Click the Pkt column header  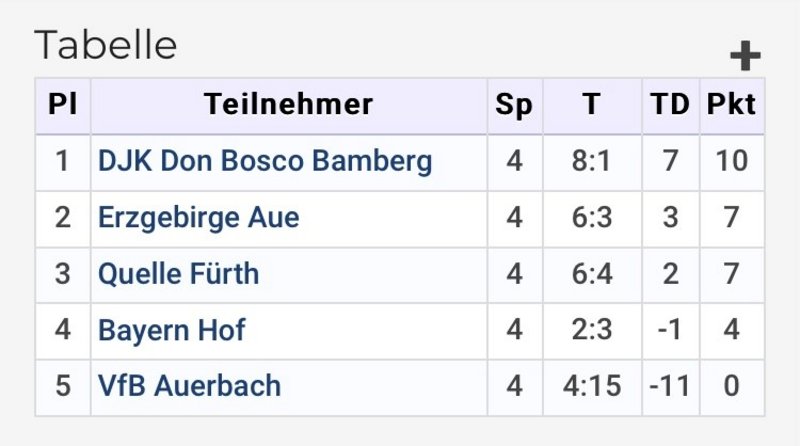[x=732, y=105]
